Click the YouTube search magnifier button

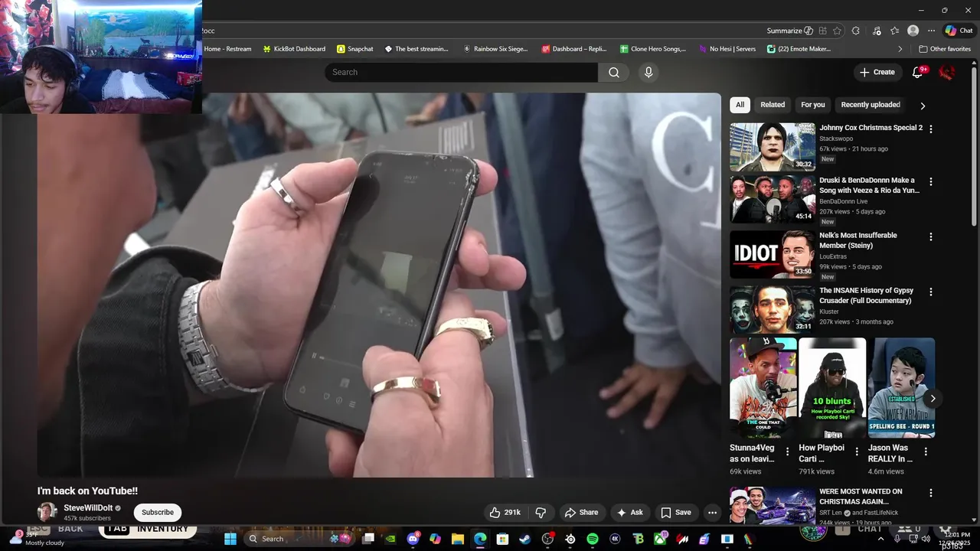(x=614, y=72)
